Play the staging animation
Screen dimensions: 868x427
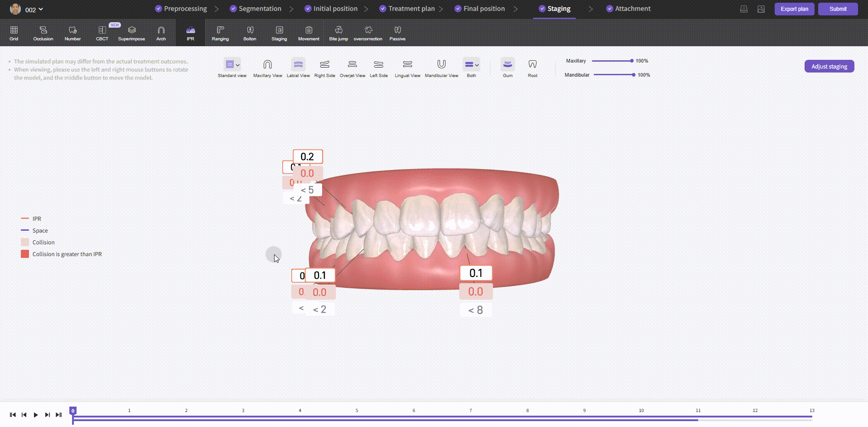pyautogui.click(x=36, y=415)
